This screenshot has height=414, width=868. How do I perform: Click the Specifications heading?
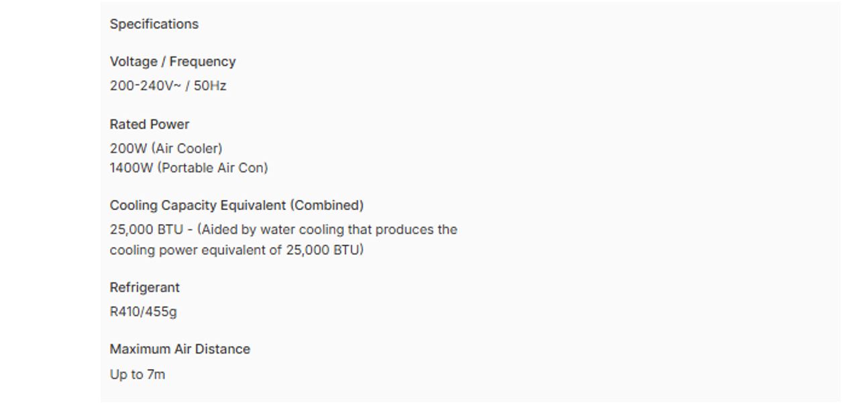point(154,24)
